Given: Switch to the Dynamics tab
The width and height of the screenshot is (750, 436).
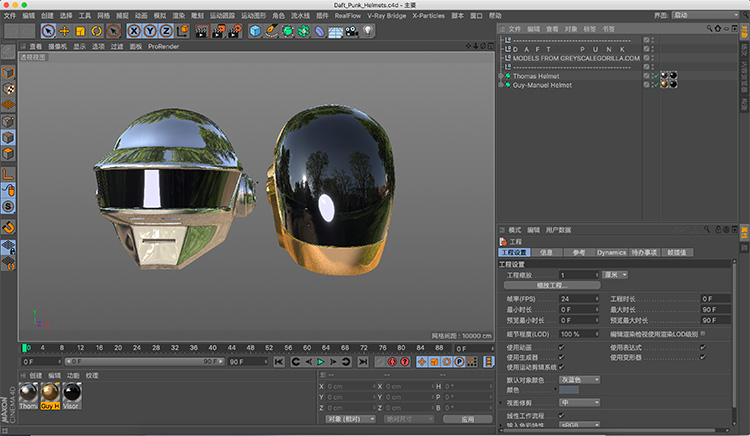Looking at the screenshot, I should pos(611,252).
